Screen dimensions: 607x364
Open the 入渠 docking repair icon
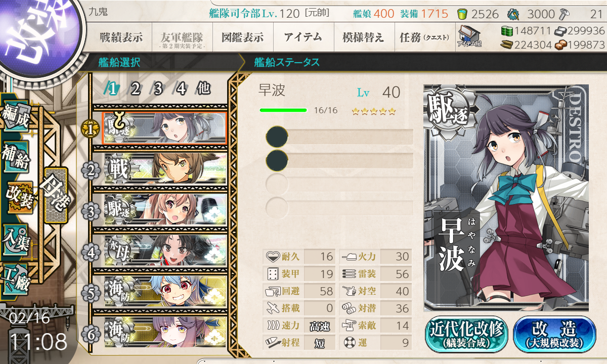tap(15, 238)
